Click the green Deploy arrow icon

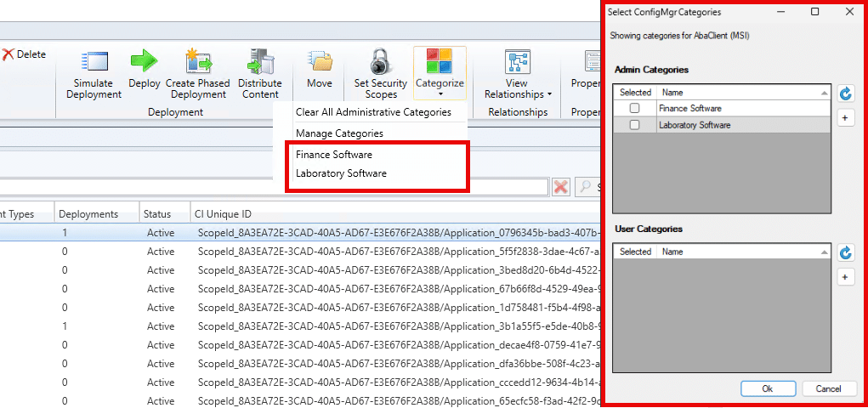[x=144, y=62]
